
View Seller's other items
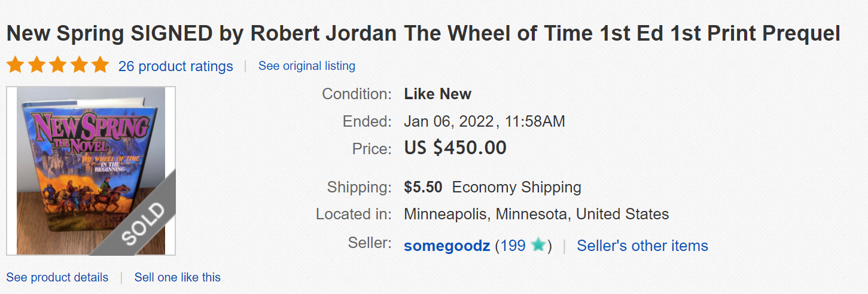coord(642,246)
